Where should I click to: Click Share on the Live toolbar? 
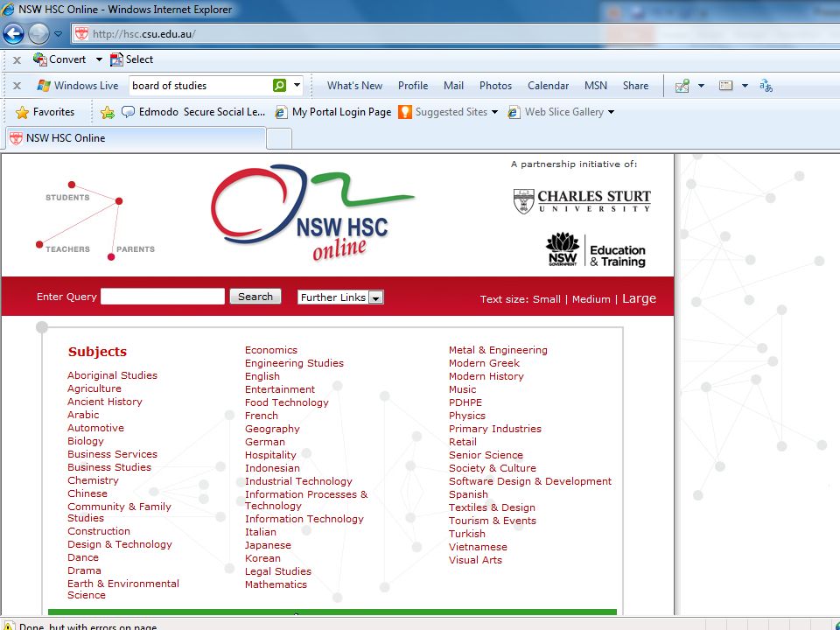tap(635, 86)
